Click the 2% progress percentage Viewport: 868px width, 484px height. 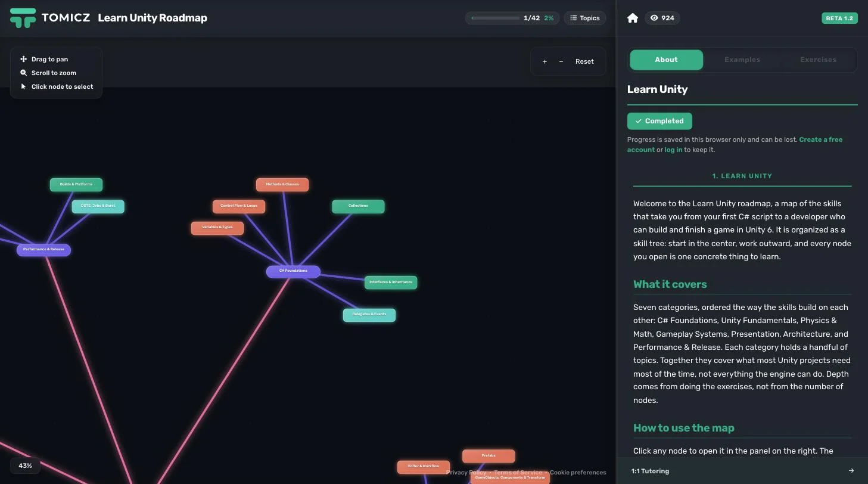[549, 18]
